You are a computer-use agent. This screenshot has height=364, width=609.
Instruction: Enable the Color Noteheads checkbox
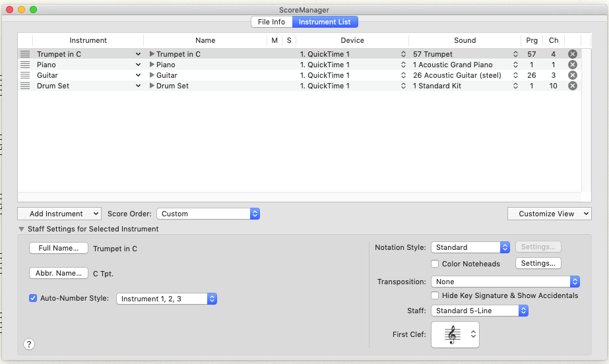435,264
